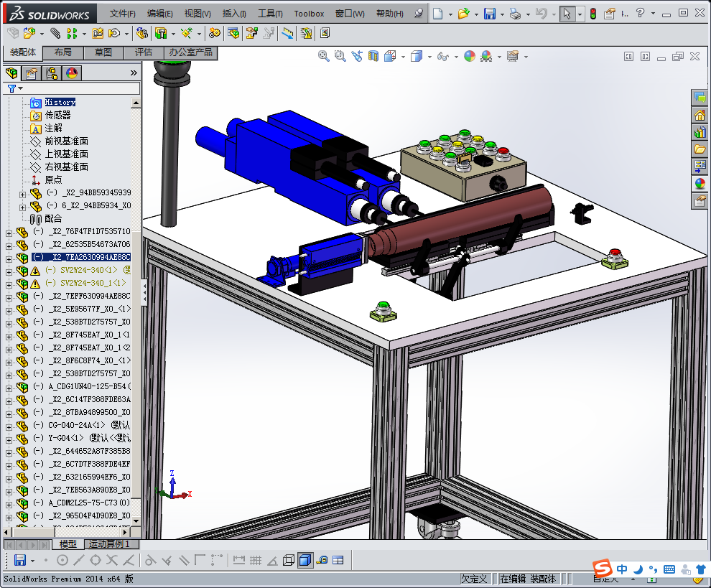711x588 pixels.
Task: Click the Save icon in the top toolbar
Action: pos(490,14)
